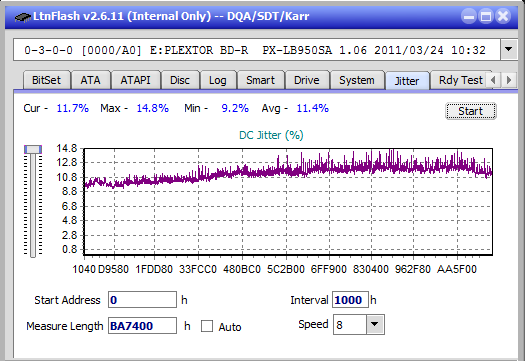
Task: Click the Avg 11.4% value
Action: pos(312,108)
